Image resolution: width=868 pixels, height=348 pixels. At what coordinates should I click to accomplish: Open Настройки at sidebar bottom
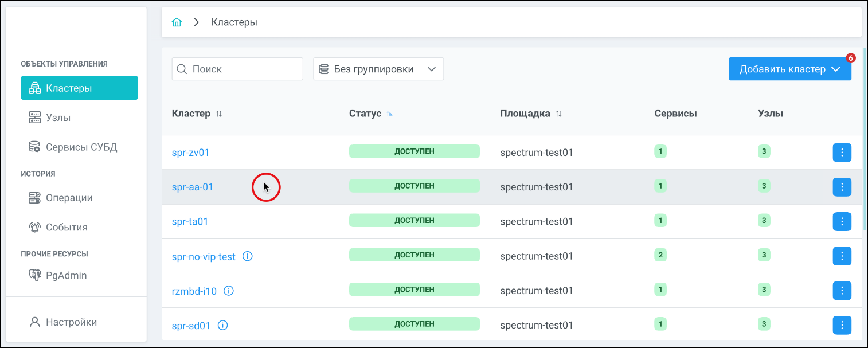click(x=71, y=322)
